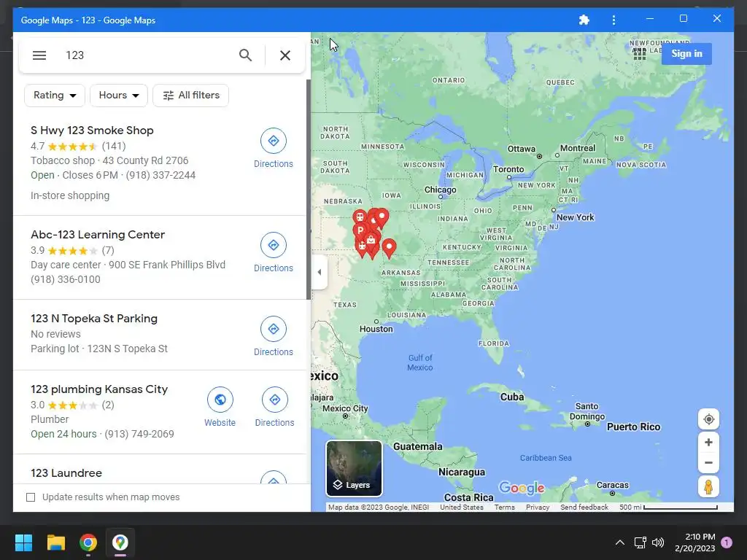Open All filters

tap(190, 96)
